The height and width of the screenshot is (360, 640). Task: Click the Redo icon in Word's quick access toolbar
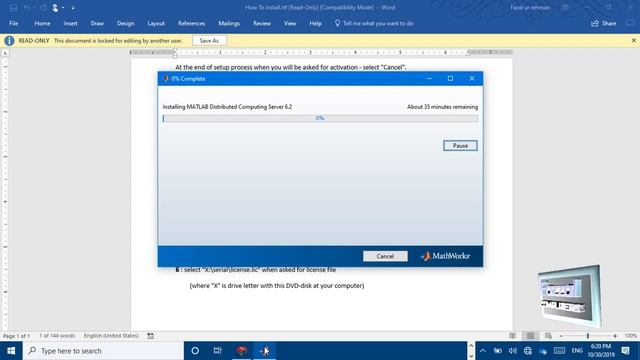pyautogui.click(x=43, y=7)
